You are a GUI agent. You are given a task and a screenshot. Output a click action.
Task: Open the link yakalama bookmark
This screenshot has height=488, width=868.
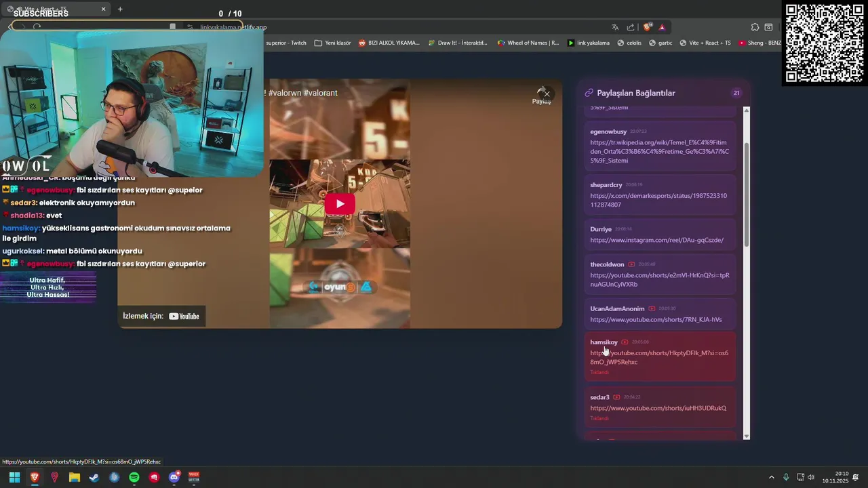(x=589, y=43)
